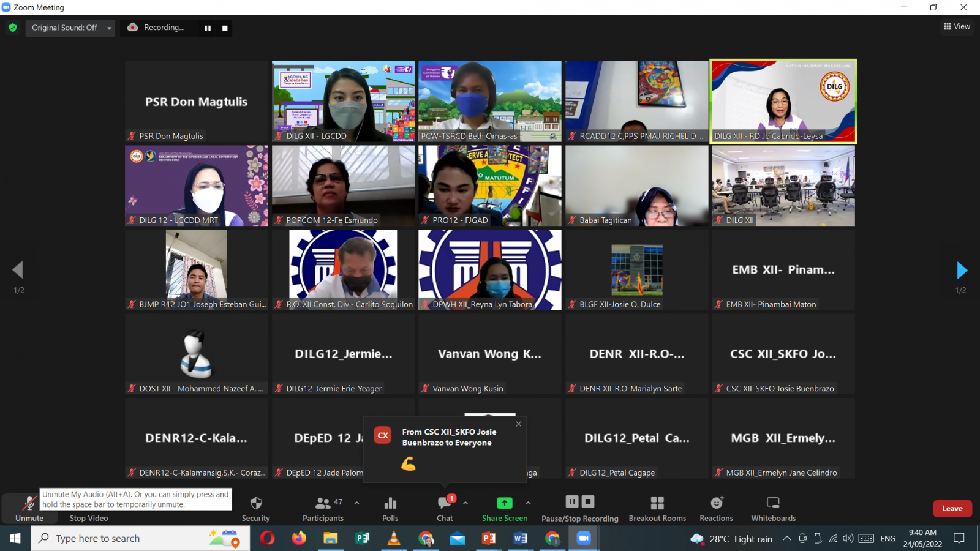The height and width of the screenshot is (551, 980).
Task: Expand the Share Screen options caret
Action: [x=528, y=503]
